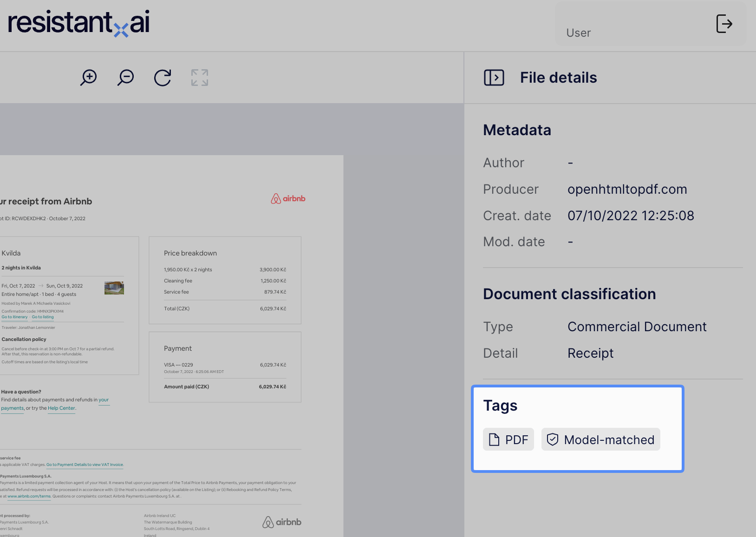Click the type value 'Commercial Document'
Viewport: 756px width, 537px height.
pos(637,327)
